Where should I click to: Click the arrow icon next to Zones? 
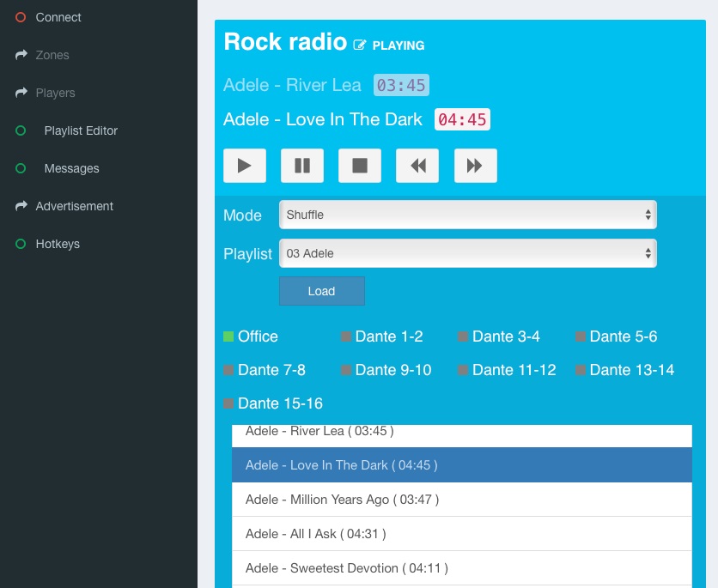coord(21,55)
